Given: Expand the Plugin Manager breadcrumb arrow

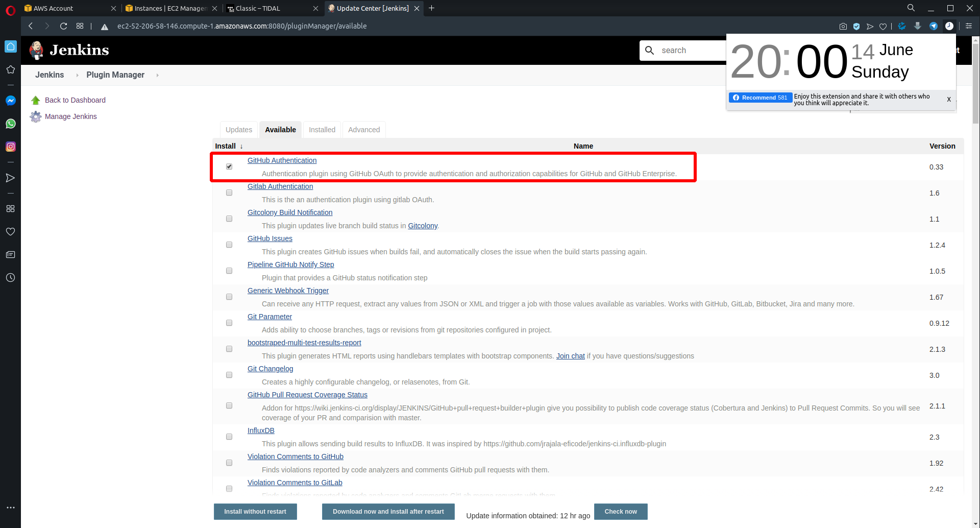Looking at the screenshot, I should (x=157, y=75).
